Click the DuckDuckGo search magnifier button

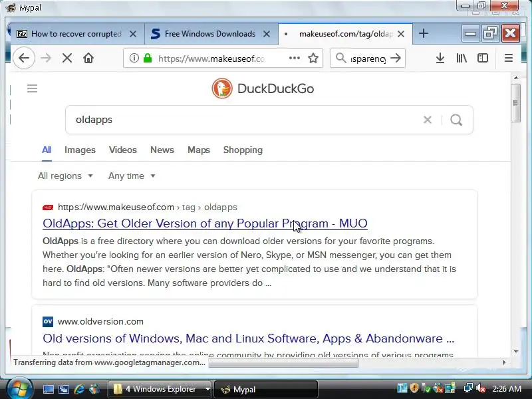click(456, 120)
